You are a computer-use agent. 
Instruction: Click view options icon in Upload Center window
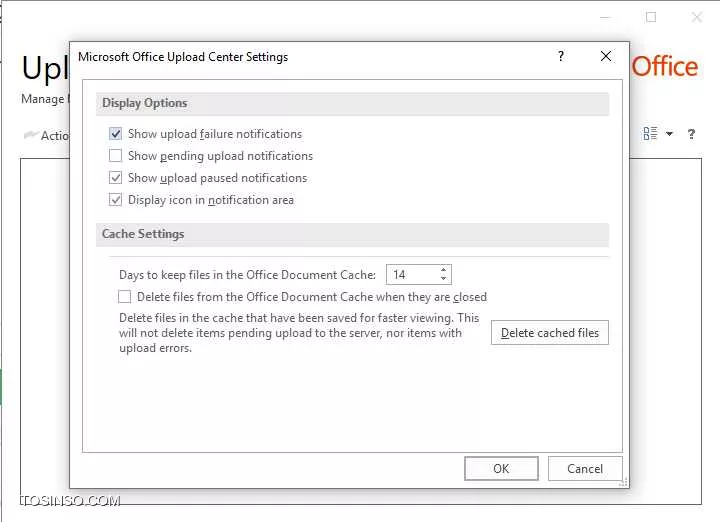[650, 134]
